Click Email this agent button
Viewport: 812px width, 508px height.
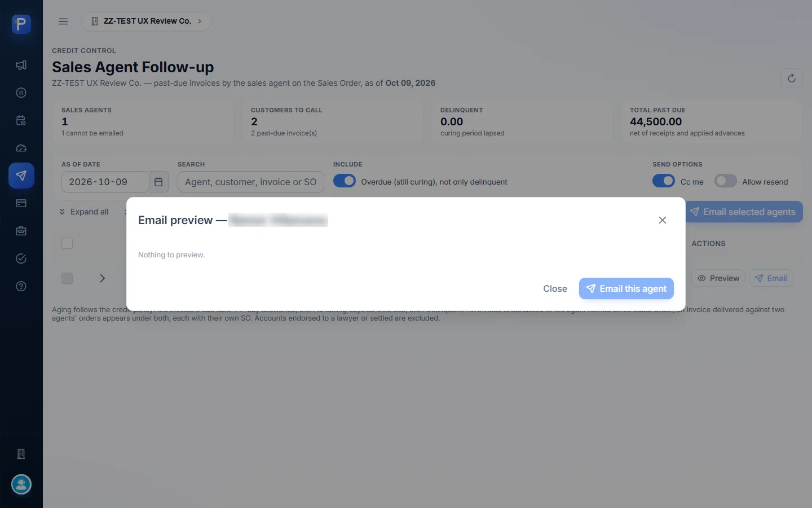click(x=626, y=288)
